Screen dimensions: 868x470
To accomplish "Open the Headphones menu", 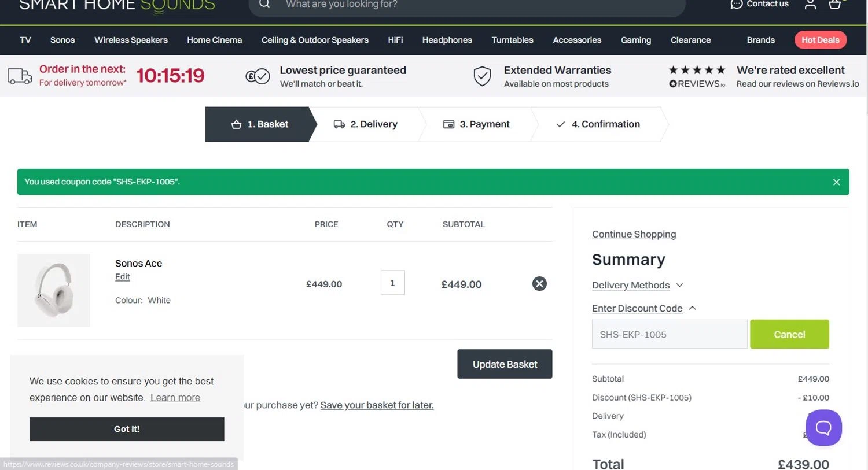I will click(447, 40).
